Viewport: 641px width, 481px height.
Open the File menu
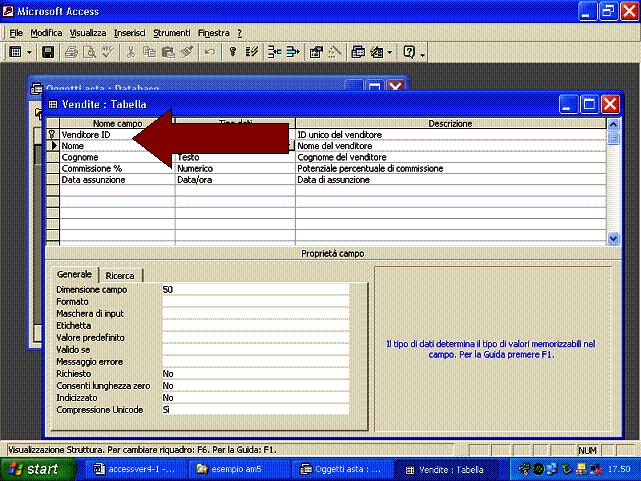[x=16, y=33]
